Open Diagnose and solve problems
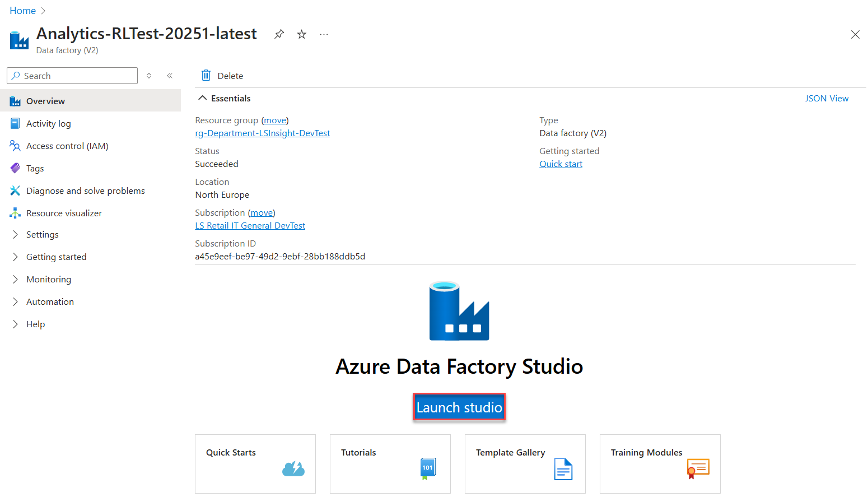868x497 pixels. [x=85, y=191]
